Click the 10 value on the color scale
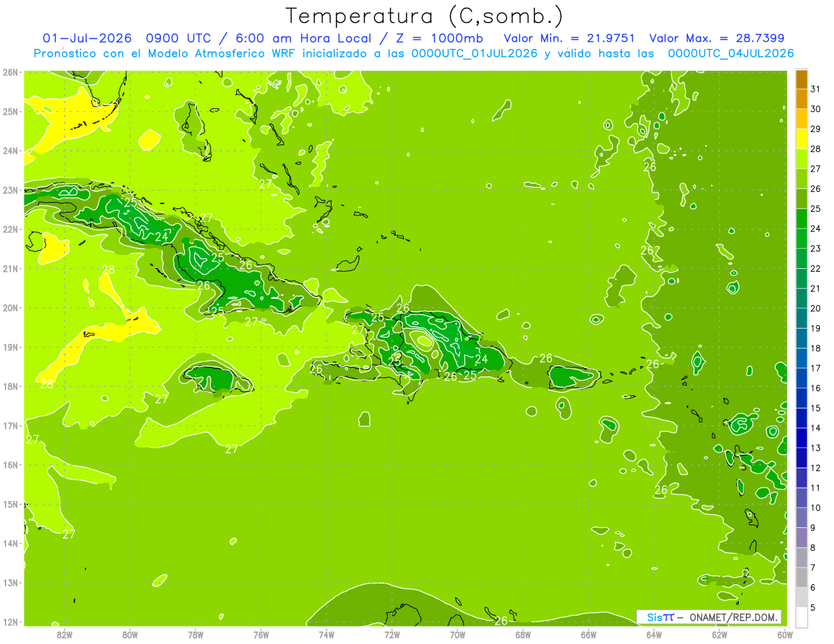Viewport: 834px width, 644px height. (x=815, y=508)
